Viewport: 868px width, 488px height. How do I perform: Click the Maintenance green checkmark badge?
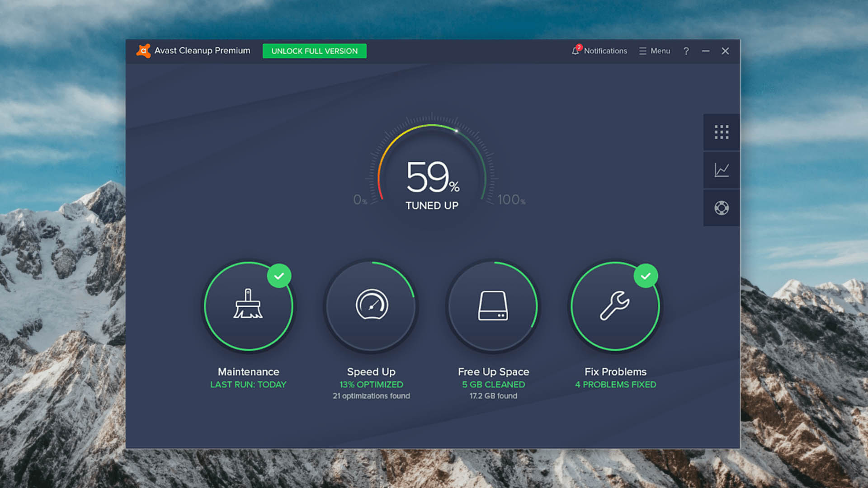coord(279,276)
